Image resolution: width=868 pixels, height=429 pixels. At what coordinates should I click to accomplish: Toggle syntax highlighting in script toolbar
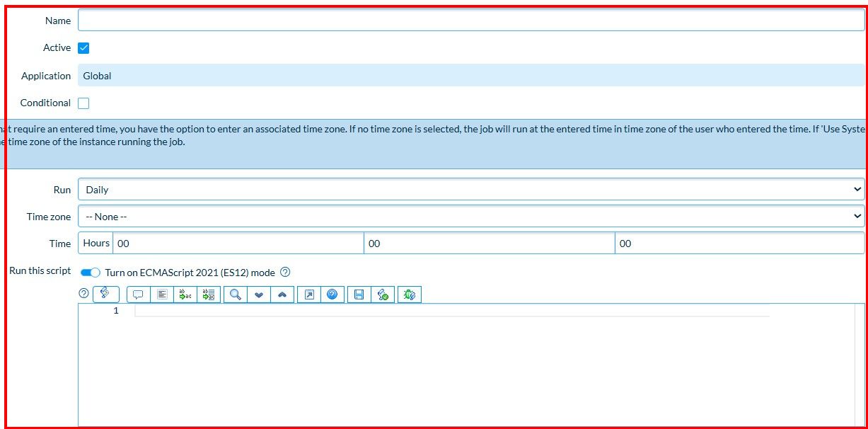(x=105, y=293)
